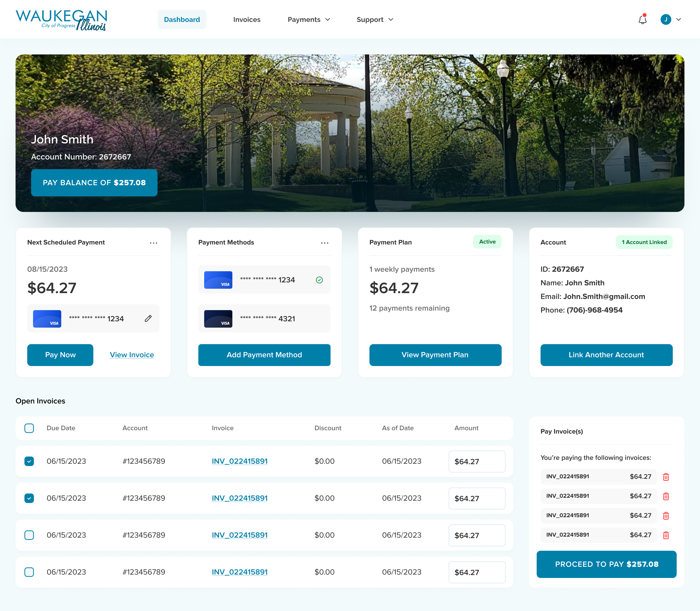Open Payment Methods three-dots menu

click(x=324, y=243)
